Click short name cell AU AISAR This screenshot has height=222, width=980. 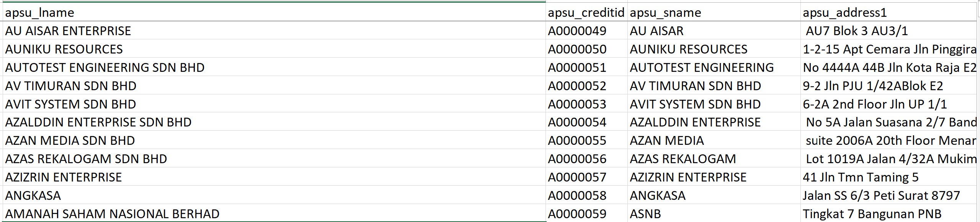[714, 31]
